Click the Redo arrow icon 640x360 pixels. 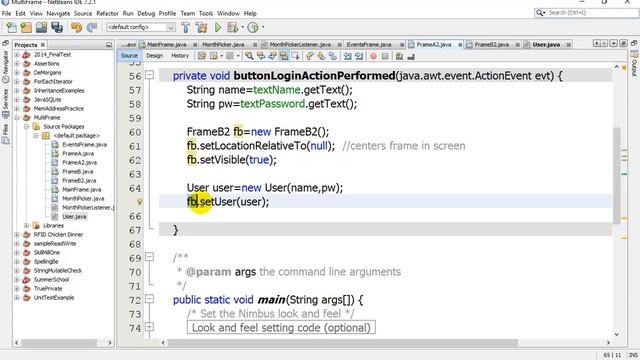(92, 27)
